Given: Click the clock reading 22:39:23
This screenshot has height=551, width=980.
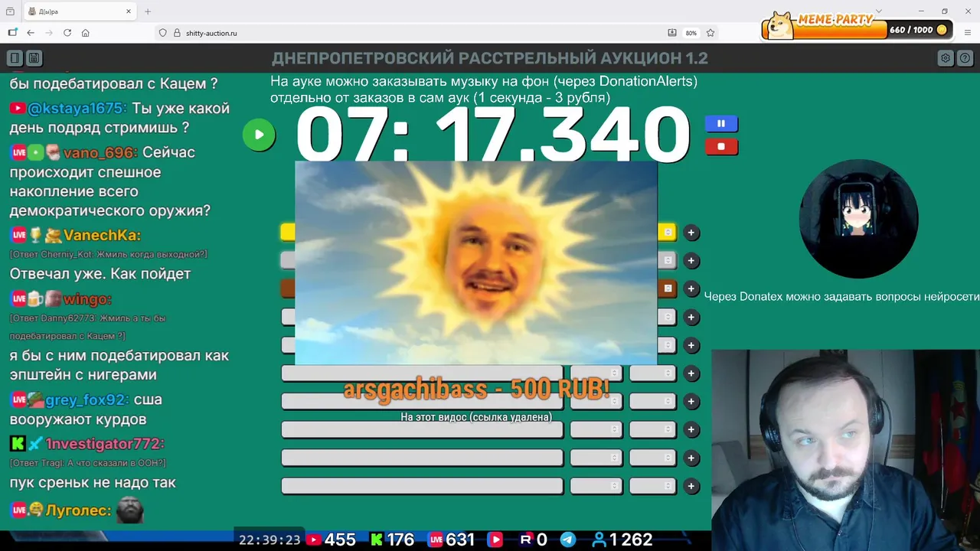Looking at the screenshot, I should [269, 540].
